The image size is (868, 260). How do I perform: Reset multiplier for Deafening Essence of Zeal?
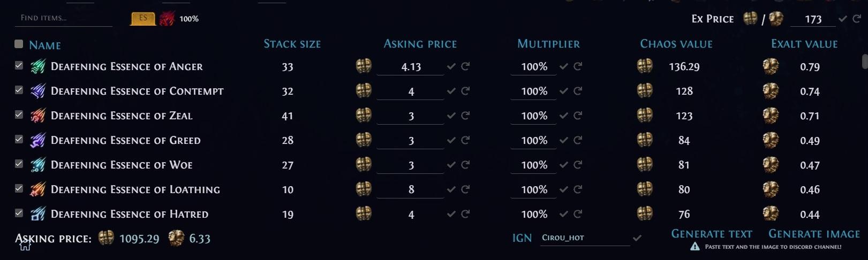[x=578, y=116]
